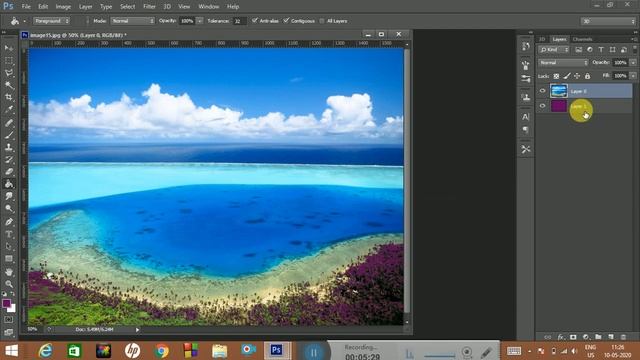640x360 pixels.
Task: Select the Dodge tool
Action: click(9, 209)
